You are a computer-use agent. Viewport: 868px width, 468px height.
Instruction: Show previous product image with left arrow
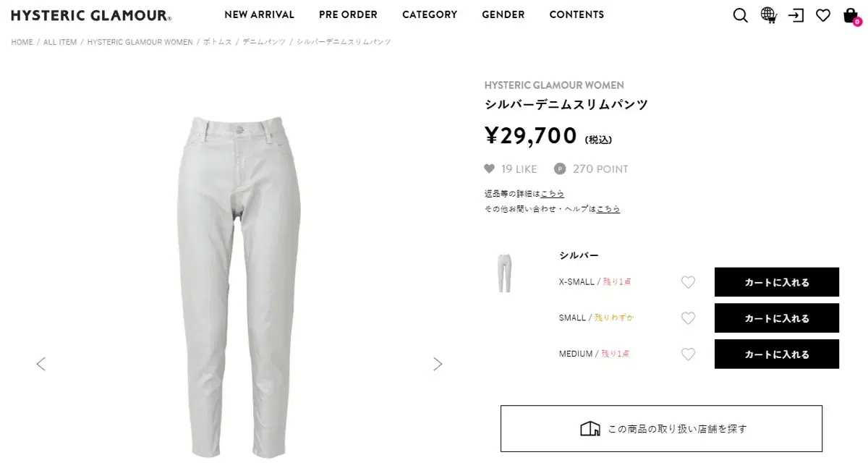[41, 364]
